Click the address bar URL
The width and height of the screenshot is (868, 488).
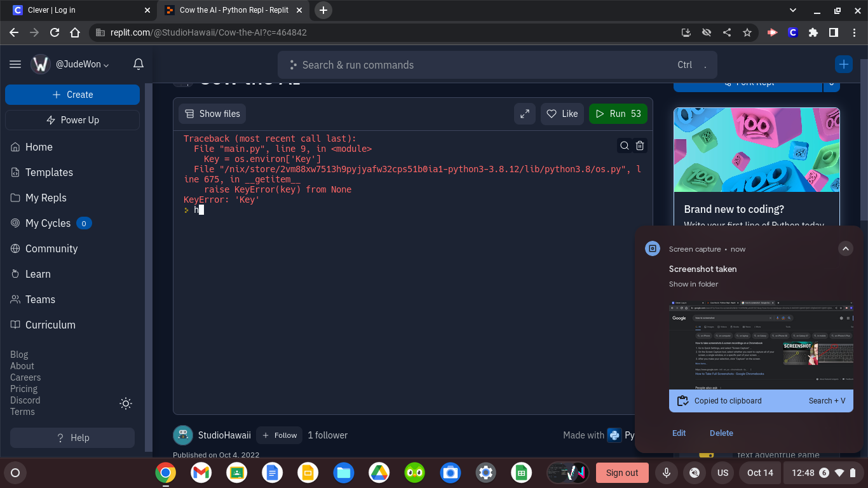208,32
